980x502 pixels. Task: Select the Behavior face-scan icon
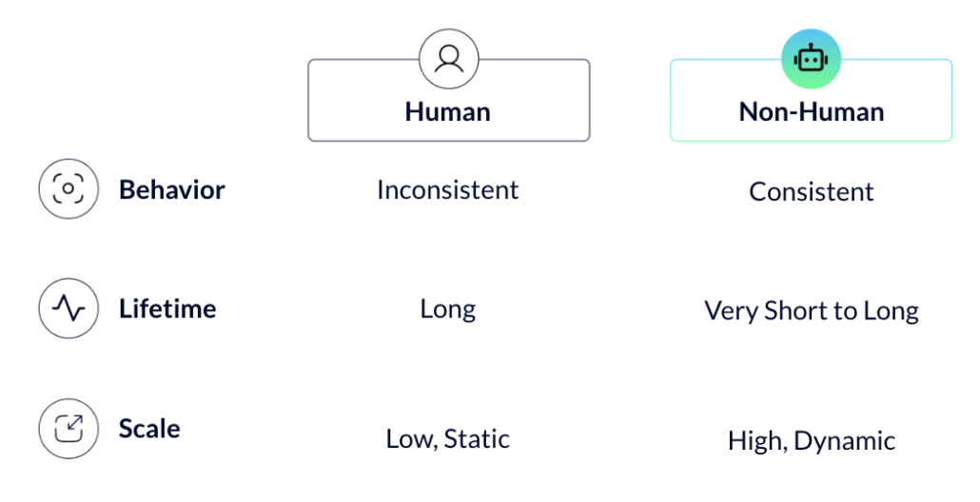(69, 188)
